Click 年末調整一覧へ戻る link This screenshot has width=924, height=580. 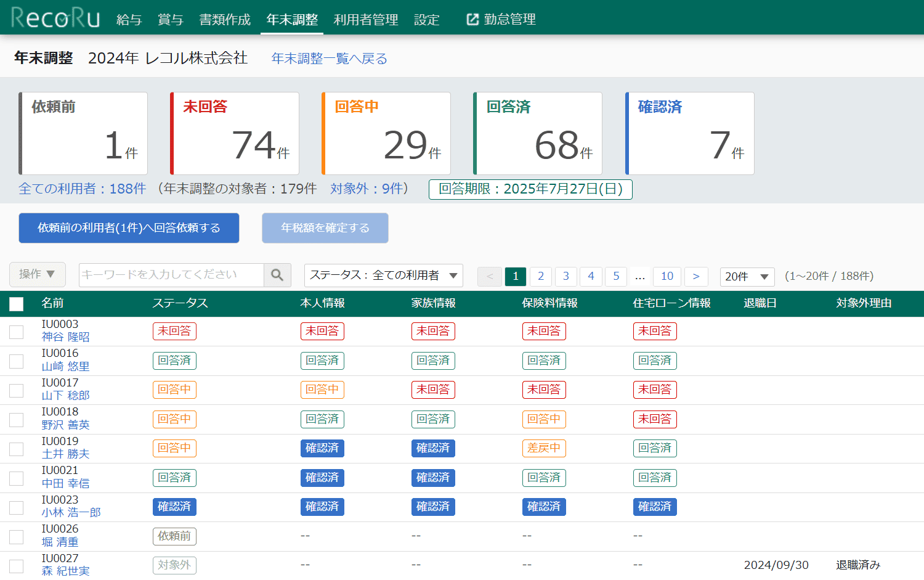click(330, 59)
